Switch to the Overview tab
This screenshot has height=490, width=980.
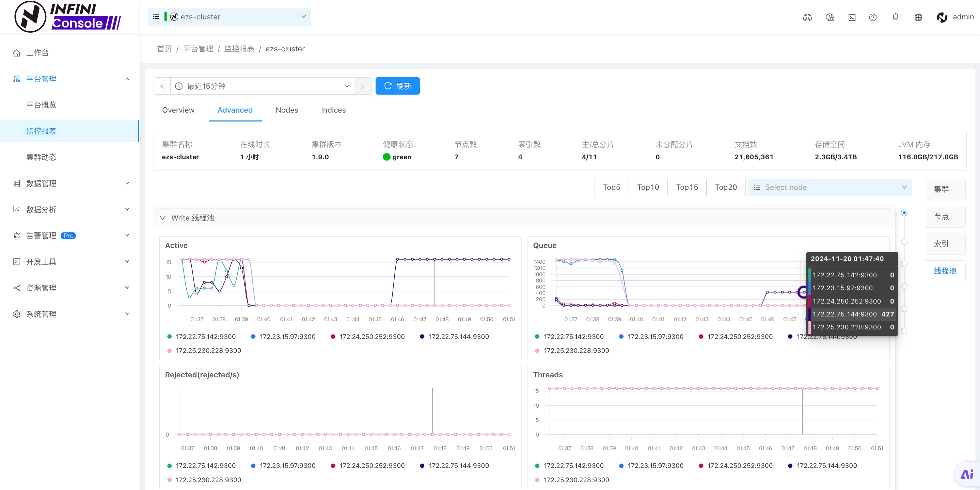[178, 110]
